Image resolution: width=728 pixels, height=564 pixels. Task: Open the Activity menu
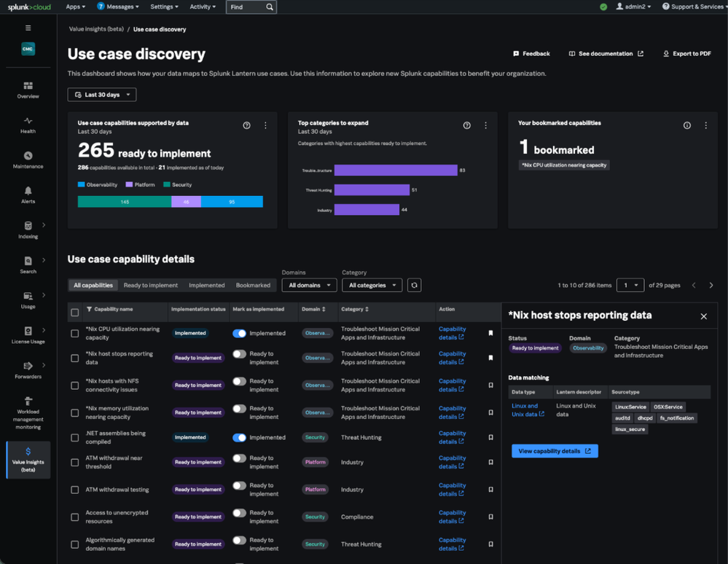203,7
